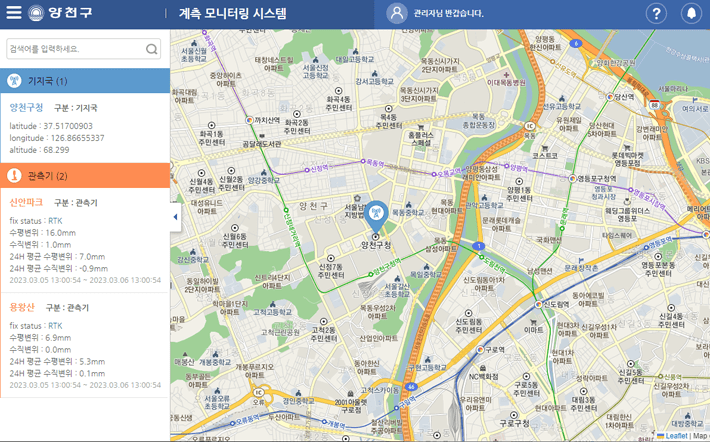Click the 계측 모니터링 시스템 title

232,13
